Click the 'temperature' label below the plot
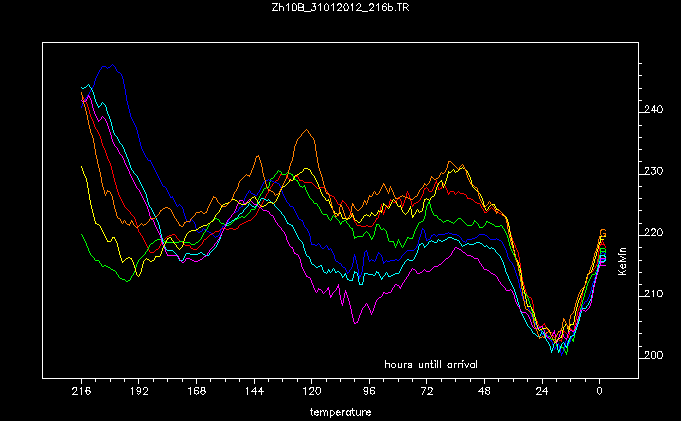This screenshot has width=681, height=421. (x=340, y=412)
